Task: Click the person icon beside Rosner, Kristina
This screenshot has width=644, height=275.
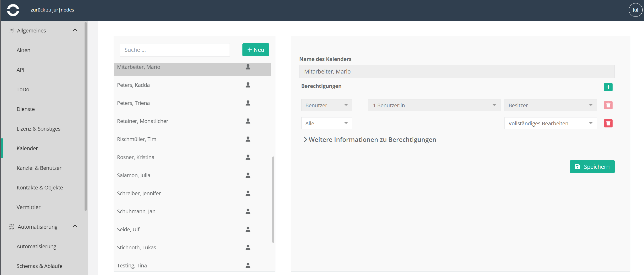Action: 248,157
